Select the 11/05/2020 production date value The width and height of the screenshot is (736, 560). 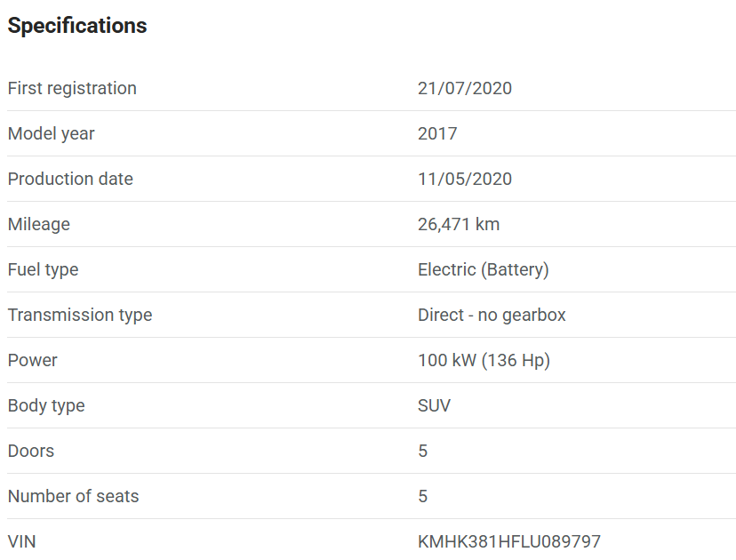point(465,179)
